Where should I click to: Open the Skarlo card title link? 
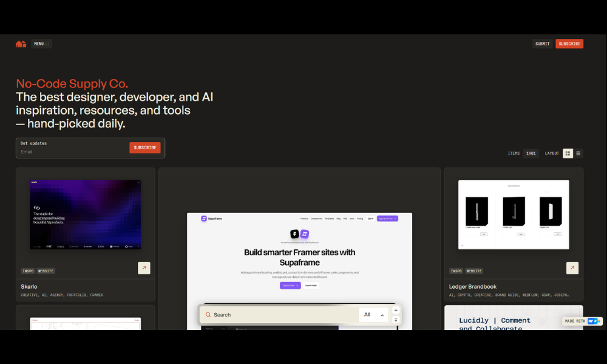click(x=29, y=286)
